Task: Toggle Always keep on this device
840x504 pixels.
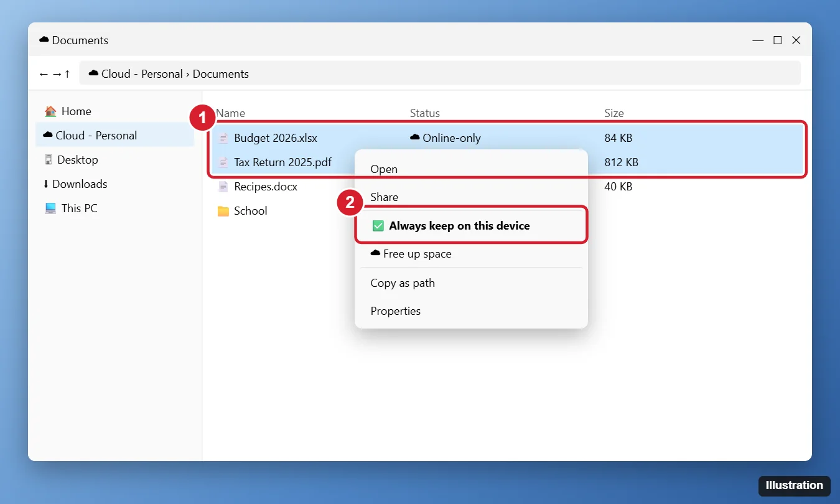Action: tap(471, 226)
